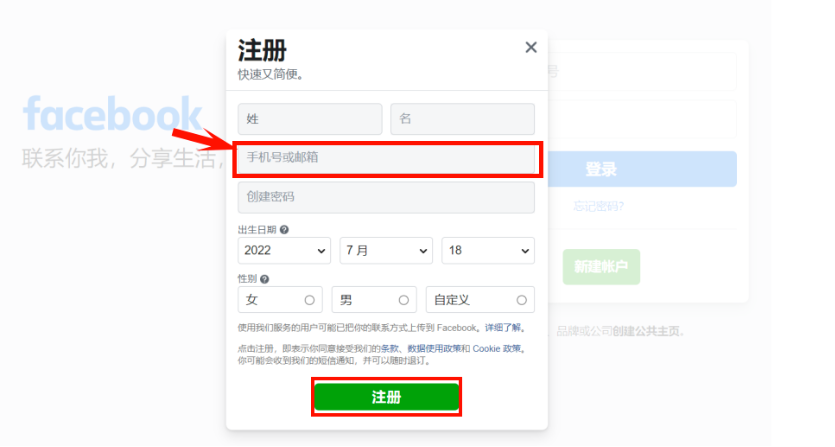The image size is (835, 447).
Task: Click the 忘记密码? link in background page
Action: point(599,206)
